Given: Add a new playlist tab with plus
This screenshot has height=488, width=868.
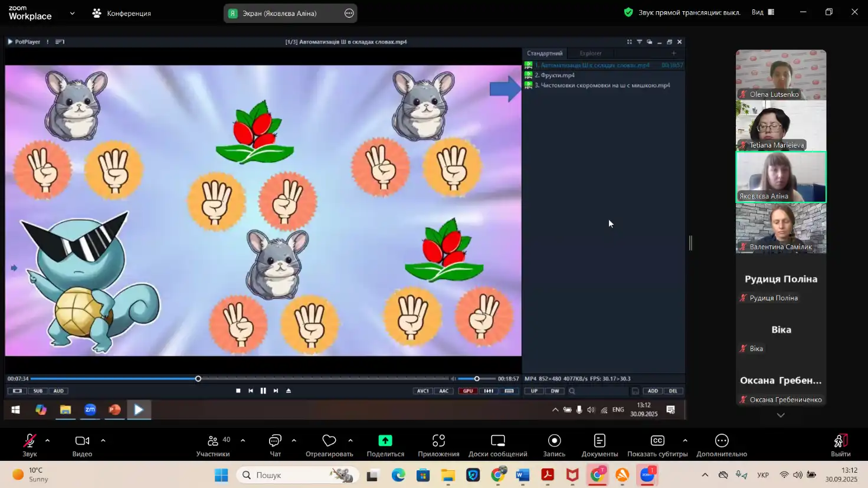Looking at the screenshot, I should [x=674, y=53].
